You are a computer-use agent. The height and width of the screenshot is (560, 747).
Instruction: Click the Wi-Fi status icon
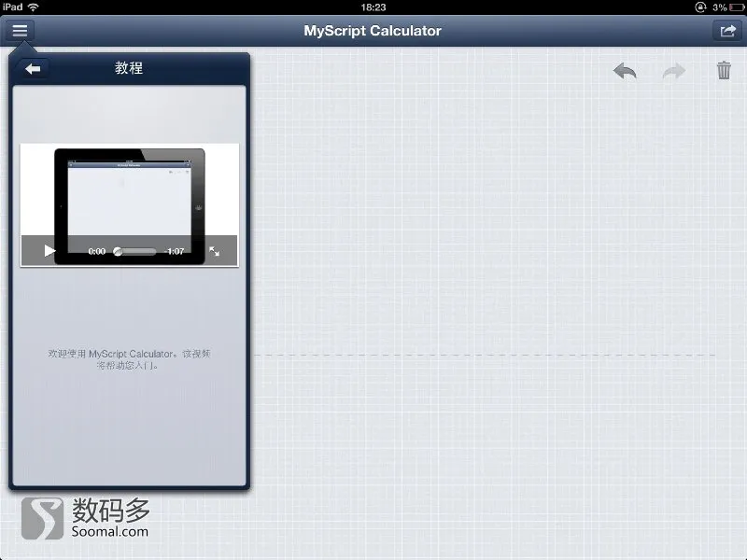tap(33, 7)
